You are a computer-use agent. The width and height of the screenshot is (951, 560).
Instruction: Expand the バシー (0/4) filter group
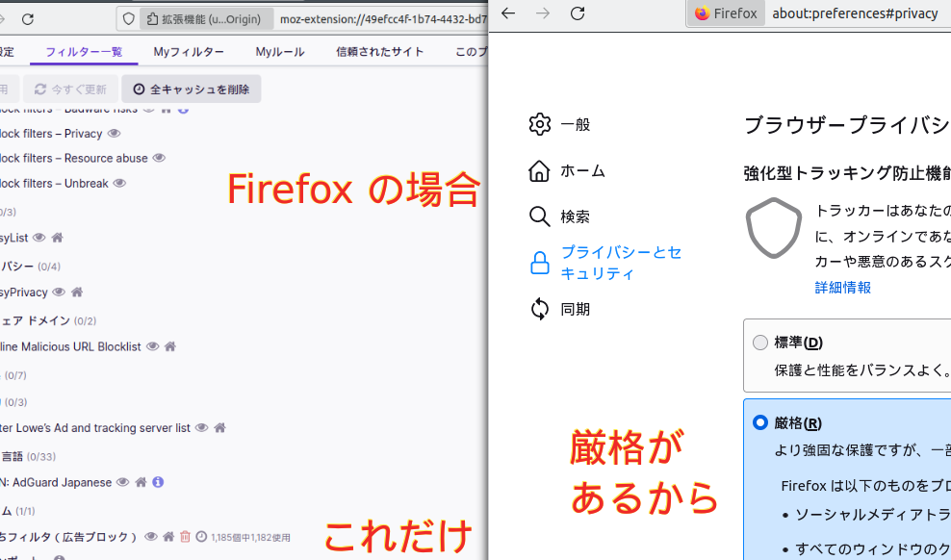(30, 267)
